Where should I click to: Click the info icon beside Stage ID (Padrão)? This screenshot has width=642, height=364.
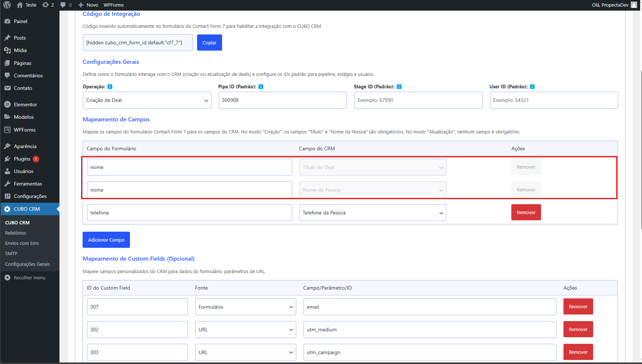pos(399,87)
